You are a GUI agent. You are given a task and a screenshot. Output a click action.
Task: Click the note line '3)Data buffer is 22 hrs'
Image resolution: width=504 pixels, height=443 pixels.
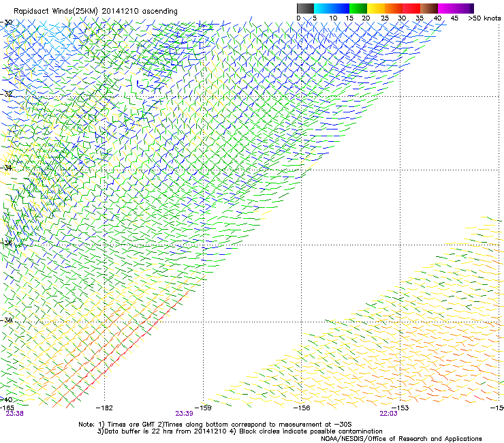240,431
